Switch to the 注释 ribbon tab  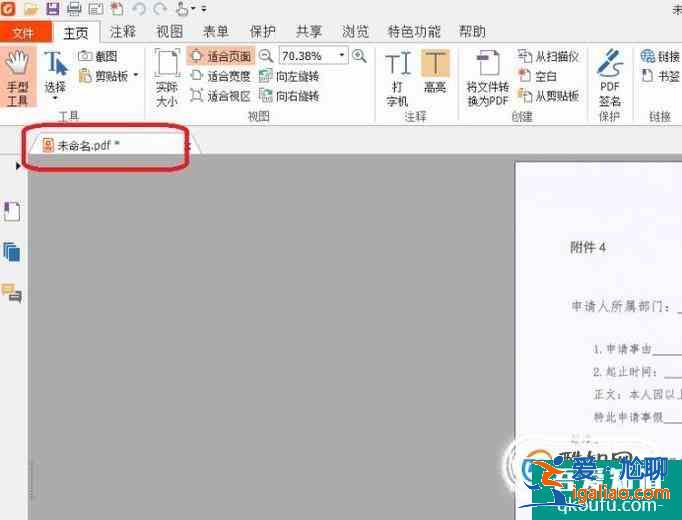(x=123, y=32)
